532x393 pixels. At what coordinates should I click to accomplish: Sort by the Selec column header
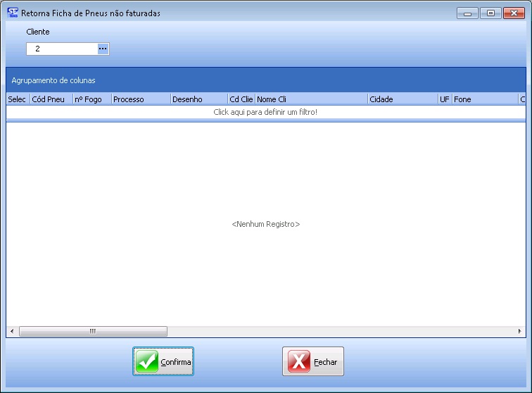point(18,99)
